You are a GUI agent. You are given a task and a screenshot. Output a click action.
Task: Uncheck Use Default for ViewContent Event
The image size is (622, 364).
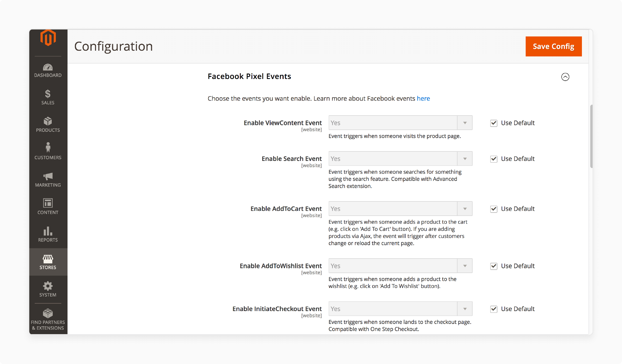[494, 123]
